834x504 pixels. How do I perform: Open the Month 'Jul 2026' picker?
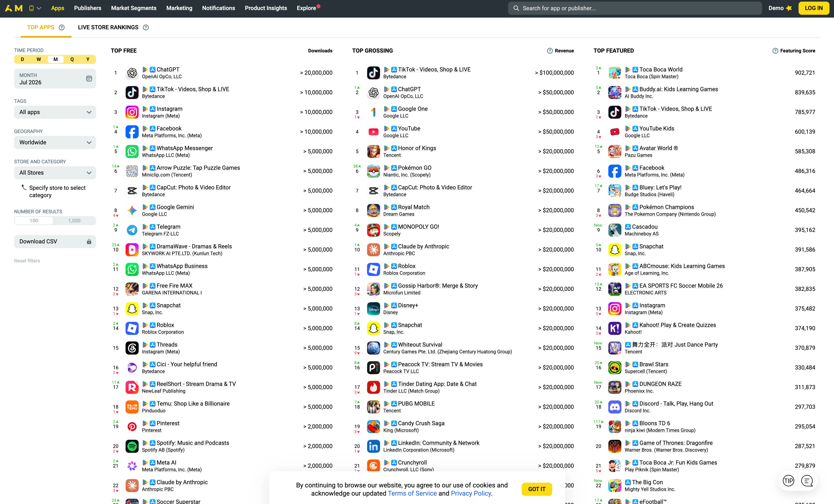[x=55, y=79]
